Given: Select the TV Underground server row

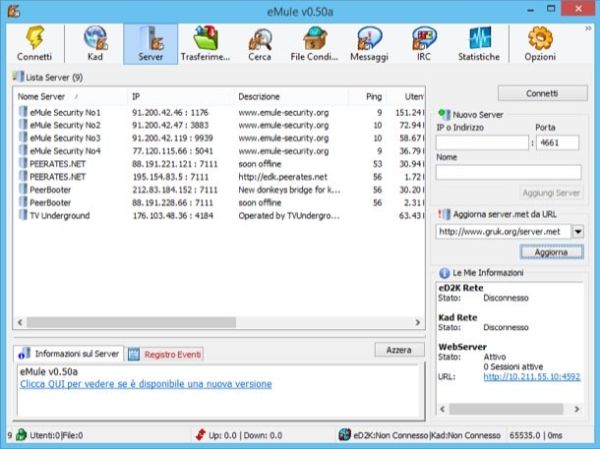Looking at the screenshot, I should pos(60,215).
